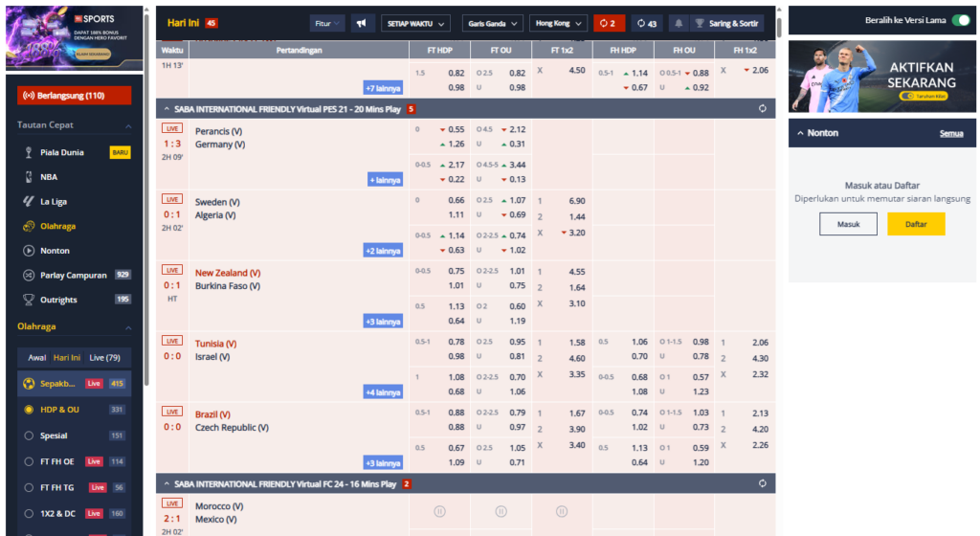Collapse the Tautan Cepat section
The image size is (980, 536).
click(129, 125)
